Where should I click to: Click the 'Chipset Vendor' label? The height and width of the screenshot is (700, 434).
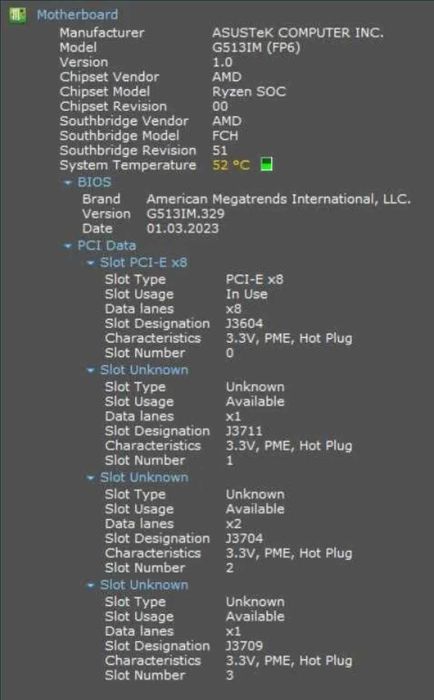(x=109, y=77)
